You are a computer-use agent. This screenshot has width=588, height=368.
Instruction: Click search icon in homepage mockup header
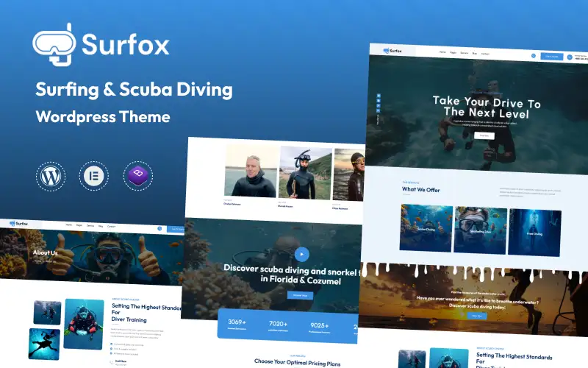(534, 56)
